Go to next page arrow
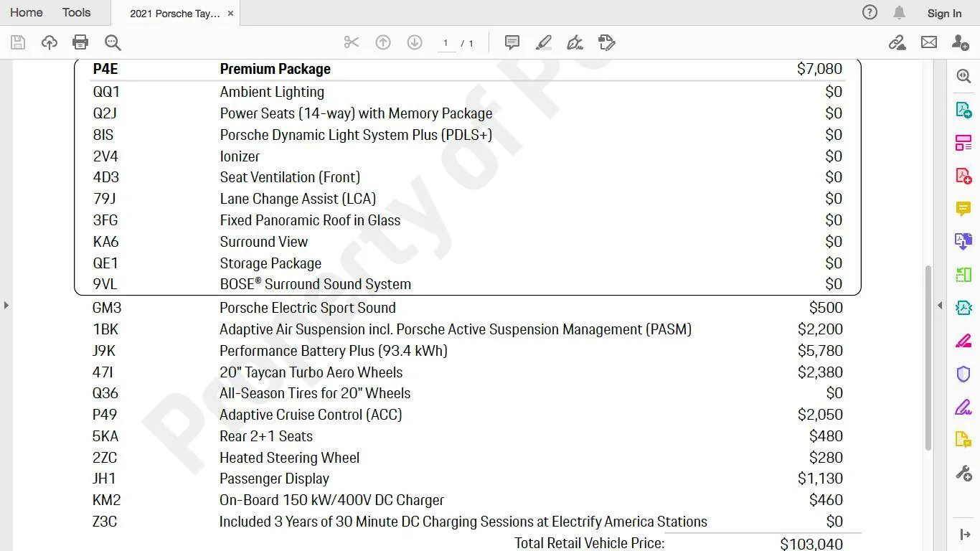 pos(415,42)
